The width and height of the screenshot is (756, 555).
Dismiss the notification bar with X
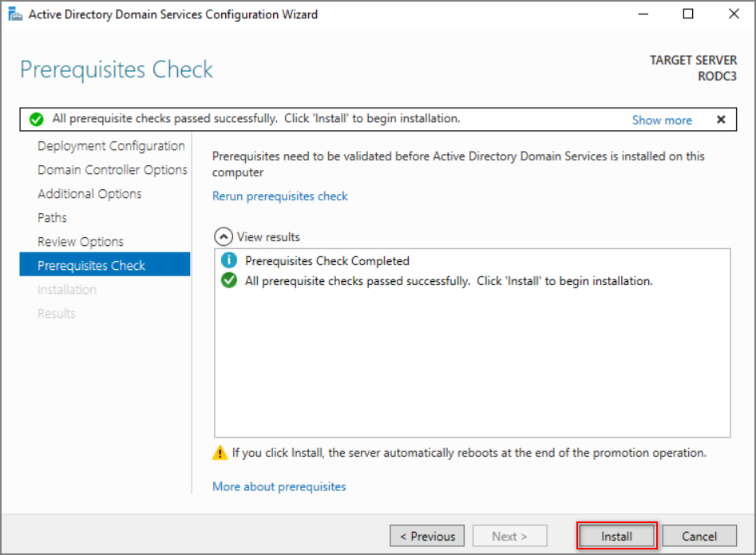pyautogui.click(x=721, y=120)
